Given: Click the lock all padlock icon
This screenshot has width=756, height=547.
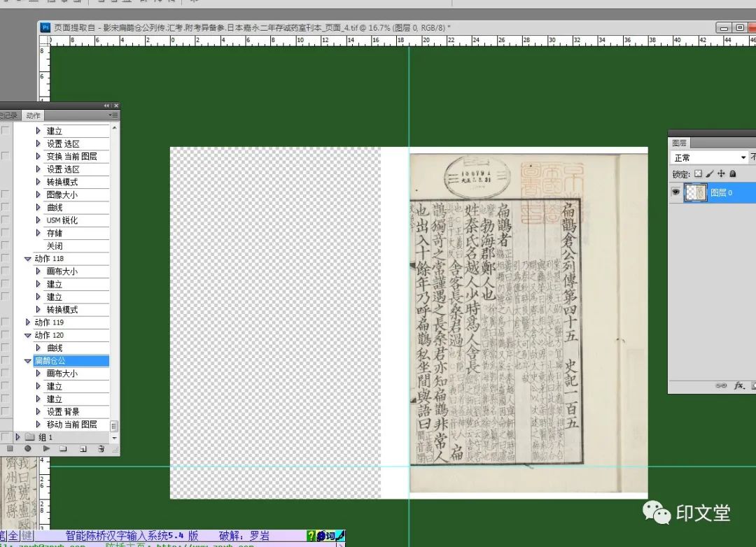Looking at the screenshot, I should (732, 173).
